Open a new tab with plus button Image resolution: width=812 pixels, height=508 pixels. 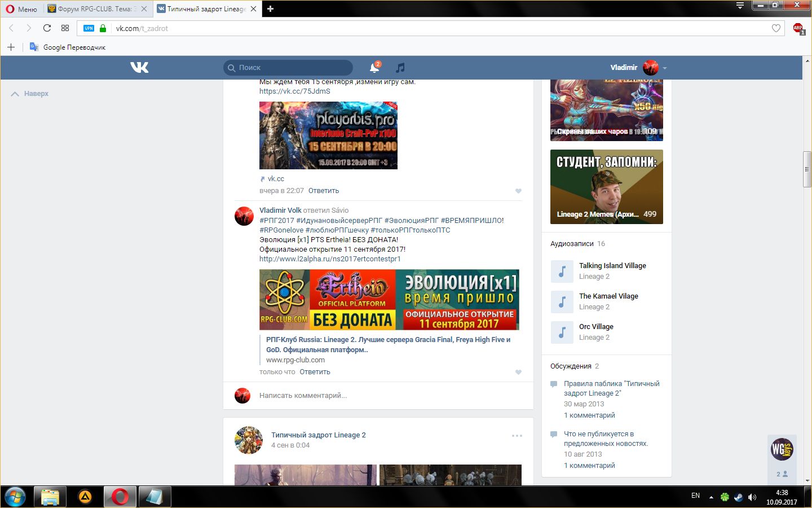tap(270, 9)
